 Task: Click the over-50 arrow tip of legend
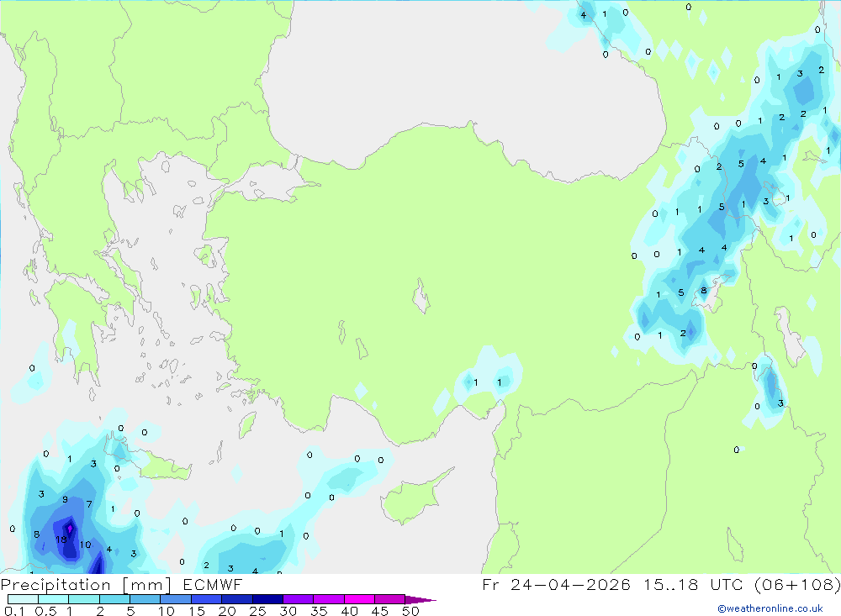(420, 600)
